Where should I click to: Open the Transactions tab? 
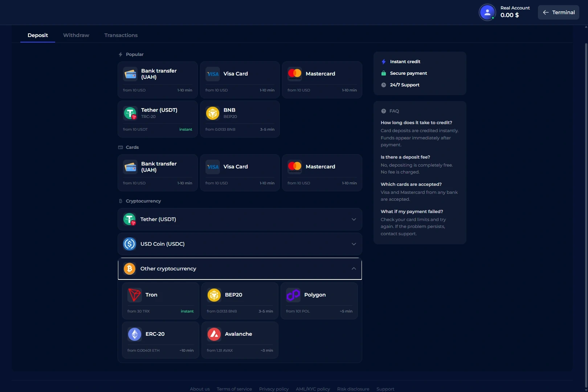tap(121, 35)
